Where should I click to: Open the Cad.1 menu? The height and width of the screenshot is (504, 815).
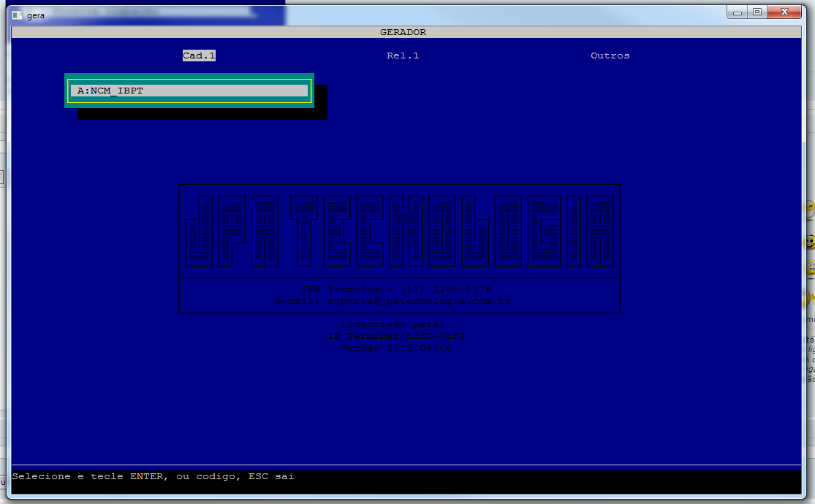point(199,56)
